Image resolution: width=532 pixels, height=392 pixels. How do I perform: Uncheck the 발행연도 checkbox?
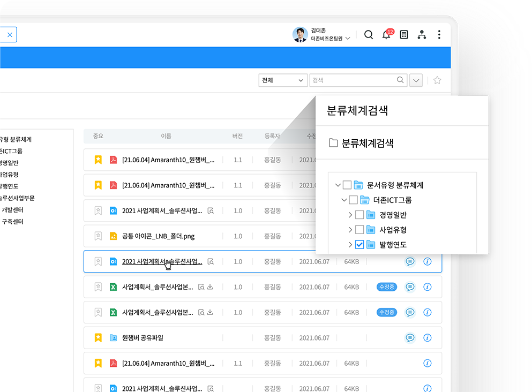point(359,245)
